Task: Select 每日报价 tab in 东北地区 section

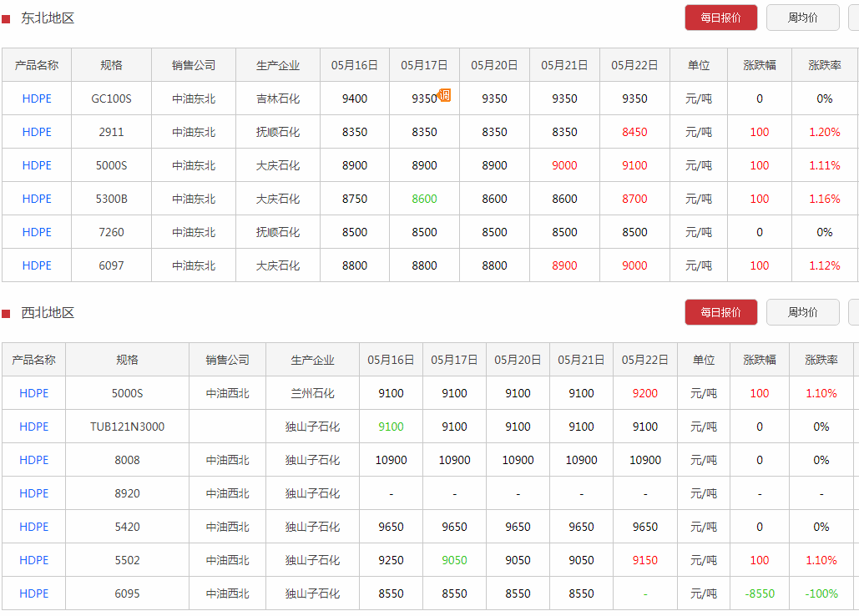Action: pos(721,18)
